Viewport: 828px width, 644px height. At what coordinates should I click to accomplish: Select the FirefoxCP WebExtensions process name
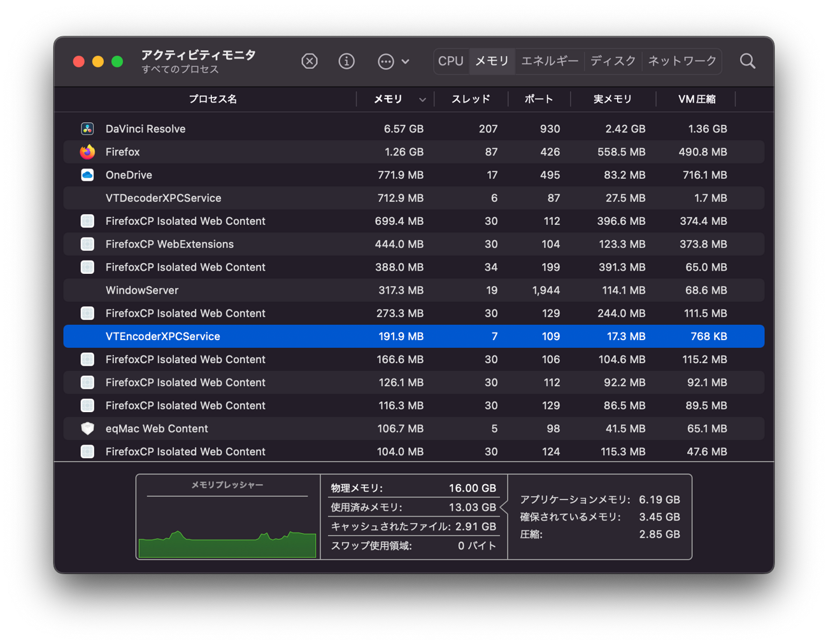[169, 244]
